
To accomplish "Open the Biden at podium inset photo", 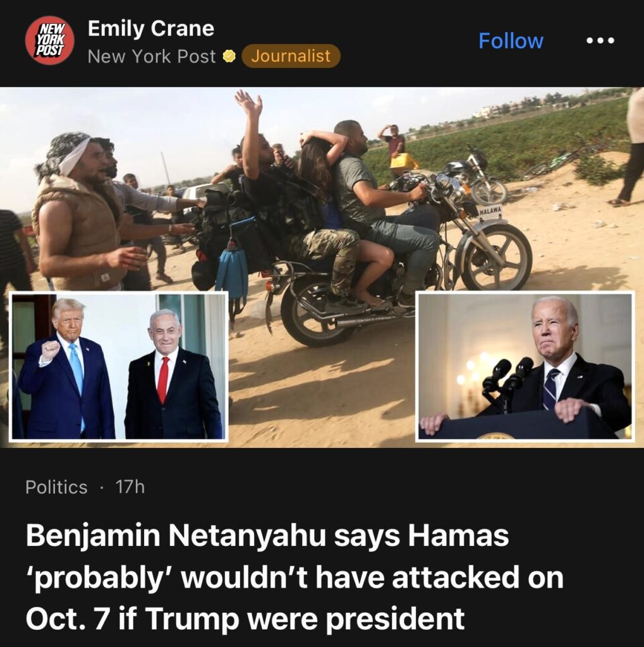I will tap(525, 366).
